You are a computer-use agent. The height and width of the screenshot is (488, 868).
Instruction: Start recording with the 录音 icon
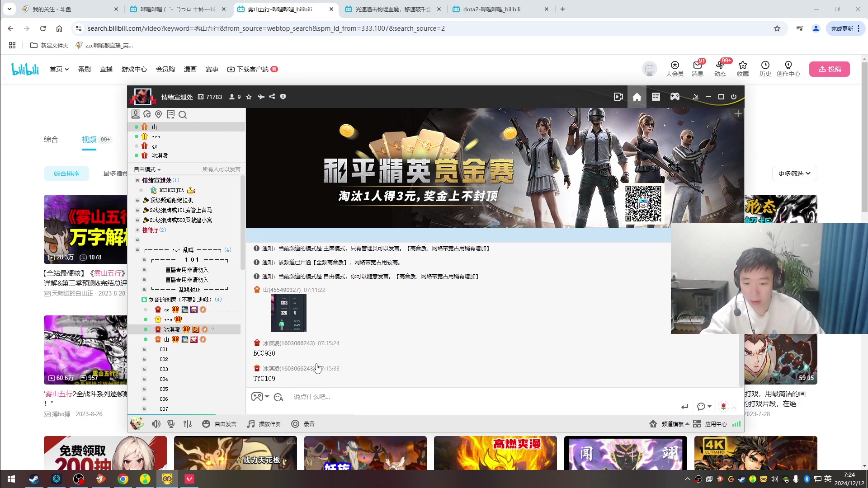pos(303,424)
